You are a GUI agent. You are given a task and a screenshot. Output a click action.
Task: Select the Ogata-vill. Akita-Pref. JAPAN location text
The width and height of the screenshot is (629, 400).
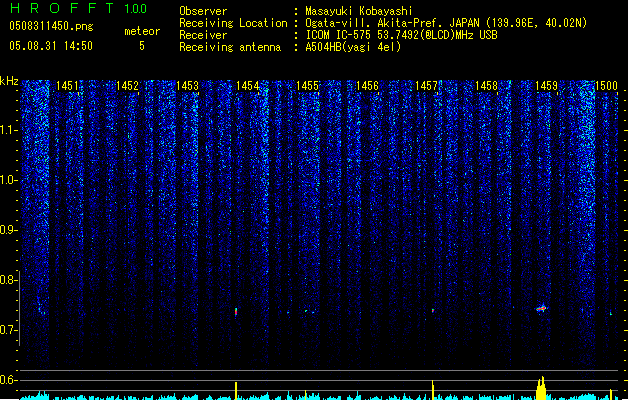(446, 23)
